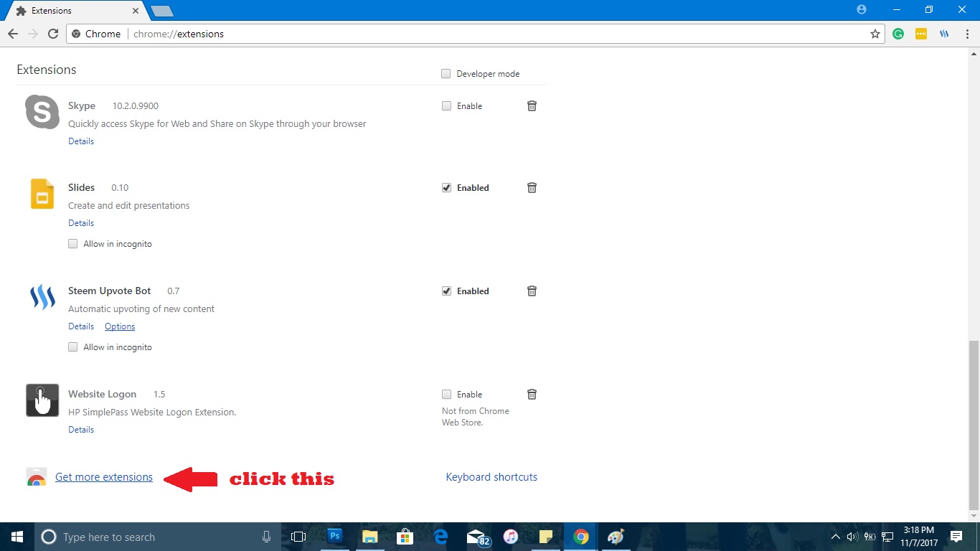Click the microphone in Windows search
Screen dimensions: 980x551
(266, 537)
